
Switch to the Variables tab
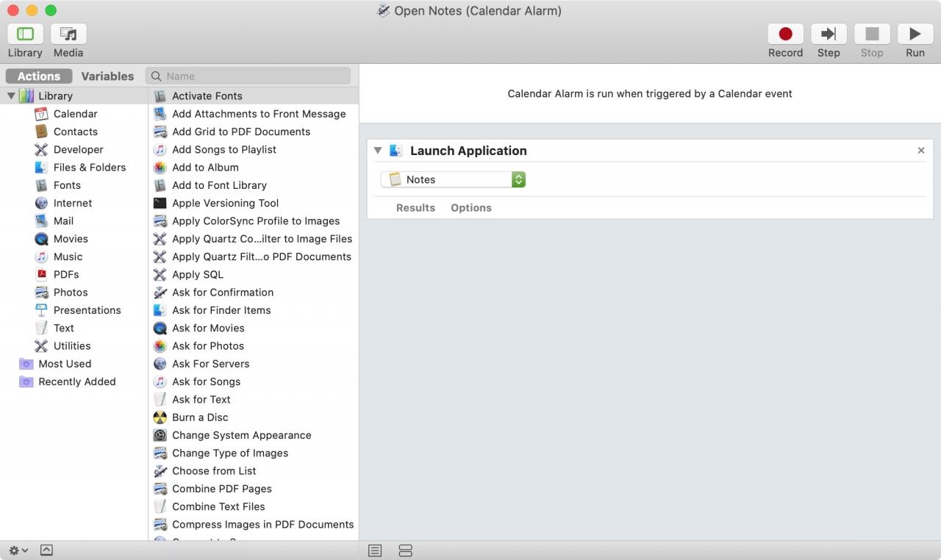107,76
